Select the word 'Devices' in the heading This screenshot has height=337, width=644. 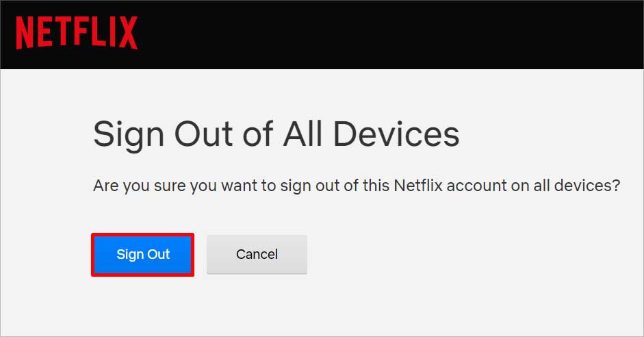396,134
